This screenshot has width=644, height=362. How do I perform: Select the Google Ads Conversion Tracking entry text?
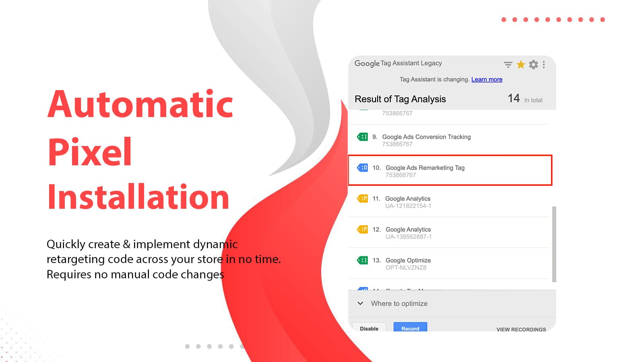(x=426, y=137)
